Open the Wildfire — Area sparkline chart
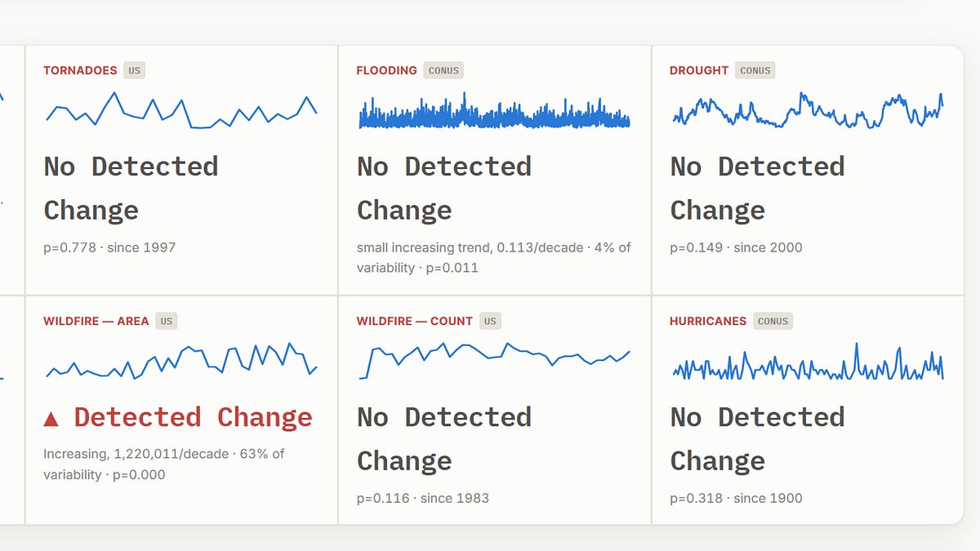Screen dimensions: 980x551 [x=181, y=361]
